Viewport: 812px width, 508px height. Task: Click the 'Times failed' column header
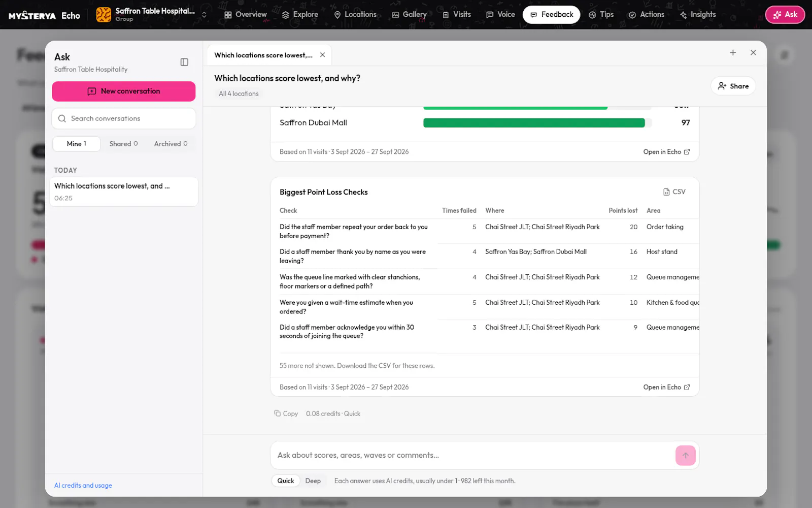459,210
